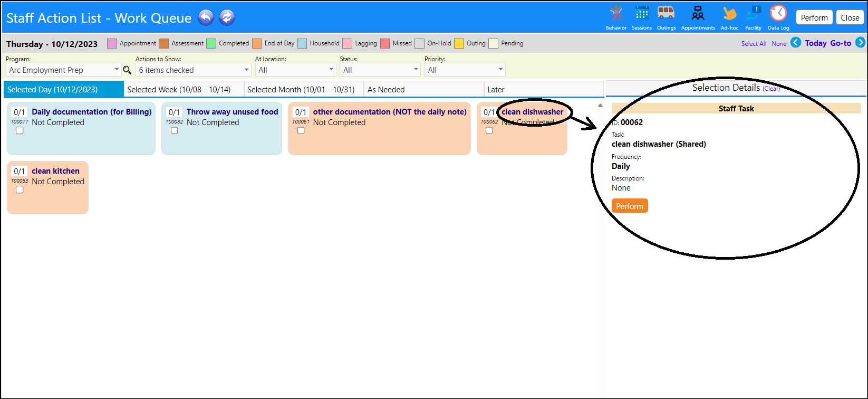The height and width of the screenshot is (399, 868).
Task: Click the white Perform button in header
Action: (814, 17)
